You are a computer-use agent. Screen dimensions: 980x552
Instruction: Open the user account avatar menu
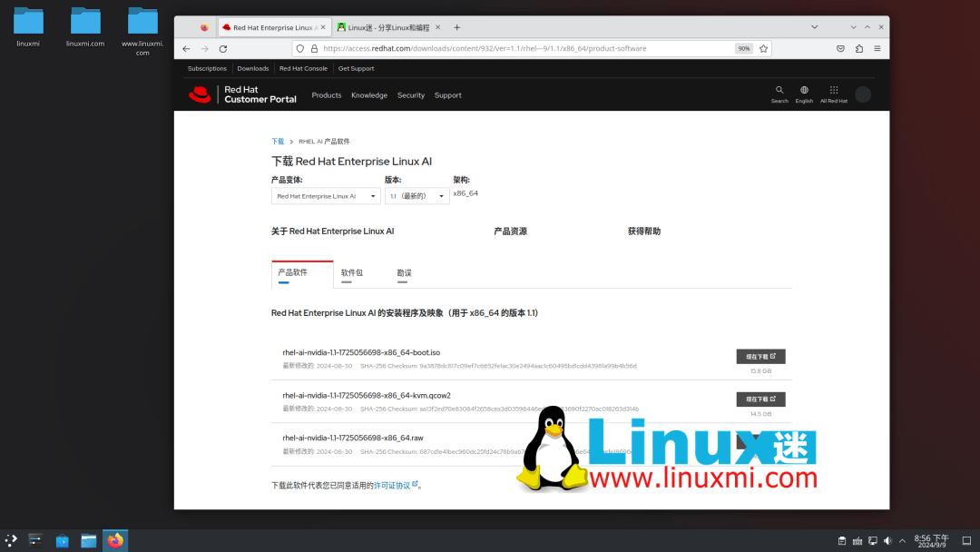pos(862,94)
